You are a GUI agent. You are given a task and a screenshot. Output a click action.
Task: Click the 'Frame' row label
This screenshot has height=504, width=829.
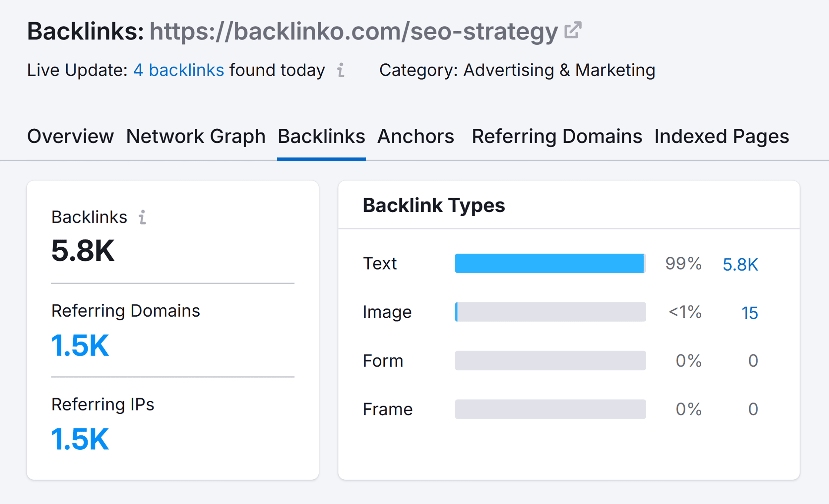[388, 409]
